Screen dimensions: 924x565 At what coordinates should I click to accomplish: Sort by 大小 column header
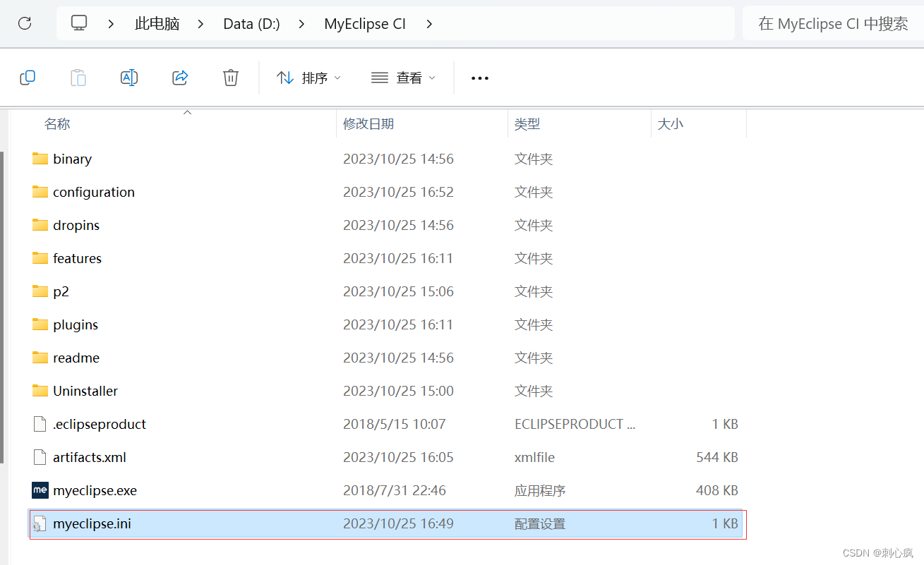pyautogui.click(x=671, y=124)
